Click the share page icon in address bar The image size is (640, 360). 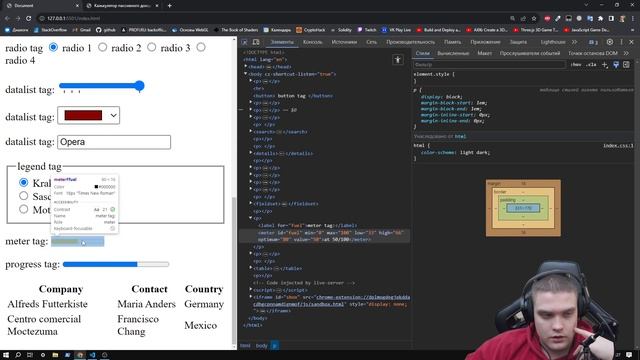point(523,18)
